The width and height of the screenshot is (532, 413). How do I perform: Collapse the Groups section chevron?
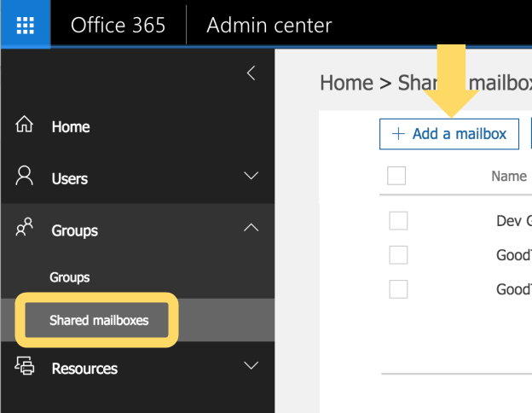pos(251,228)
